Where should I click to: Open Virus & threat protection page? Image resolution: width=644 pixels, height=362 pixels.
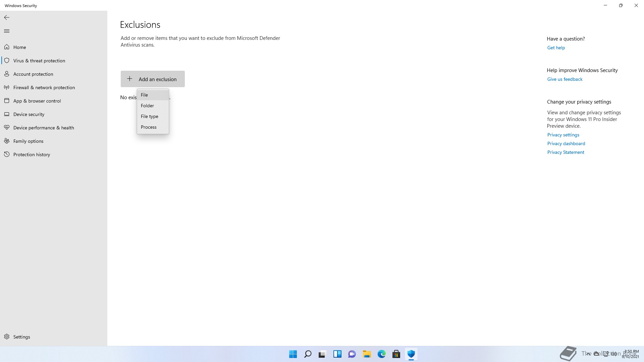click(x=54, y=61)
